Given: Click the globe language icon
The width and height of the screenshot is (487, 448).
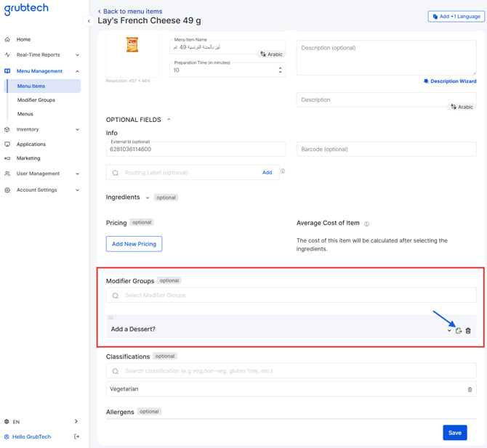Looking at the screenshot, I should [x=7, y=422].
